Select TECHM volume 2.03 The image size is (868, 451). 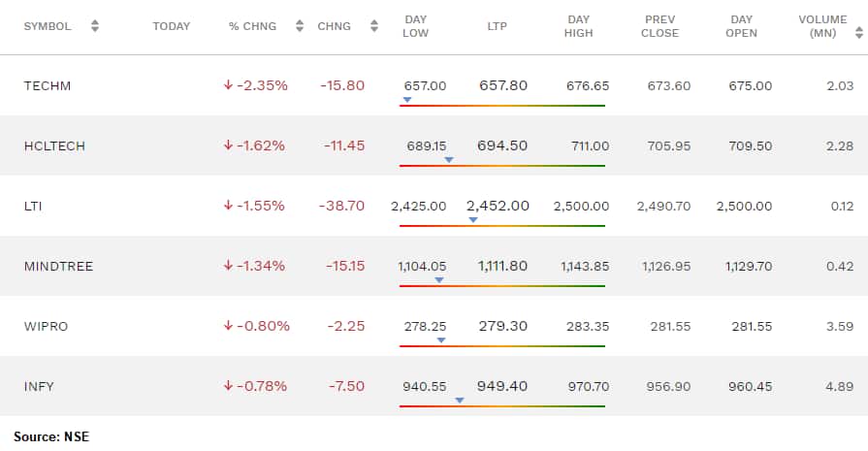[840, 85]
